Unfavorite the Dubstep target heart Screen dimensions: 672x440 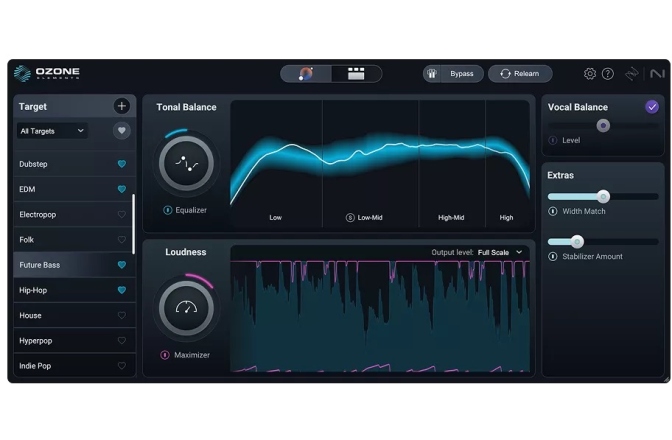coord(122,164)
